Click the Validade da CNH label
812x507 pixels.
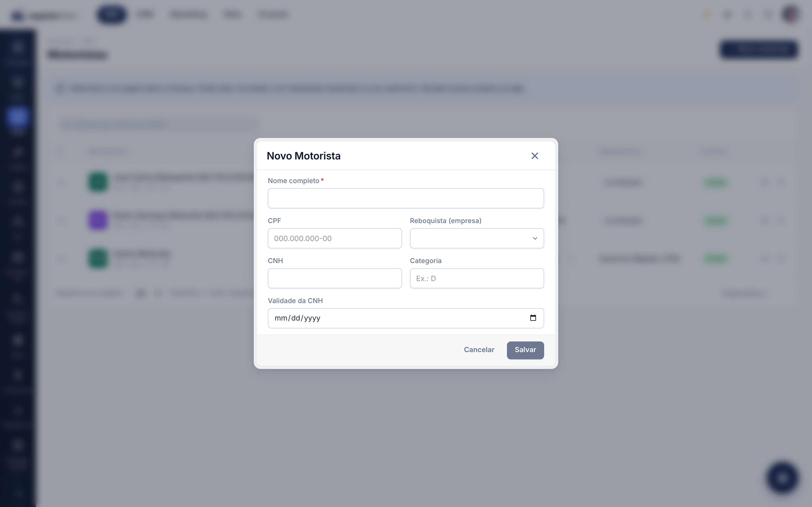point(295,301)
